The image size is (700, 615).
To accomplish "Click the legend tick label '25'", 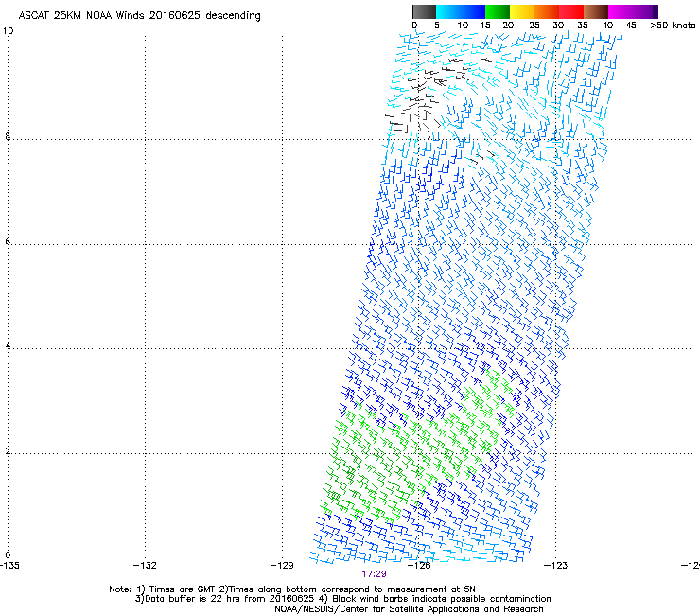I will (534, 26).
